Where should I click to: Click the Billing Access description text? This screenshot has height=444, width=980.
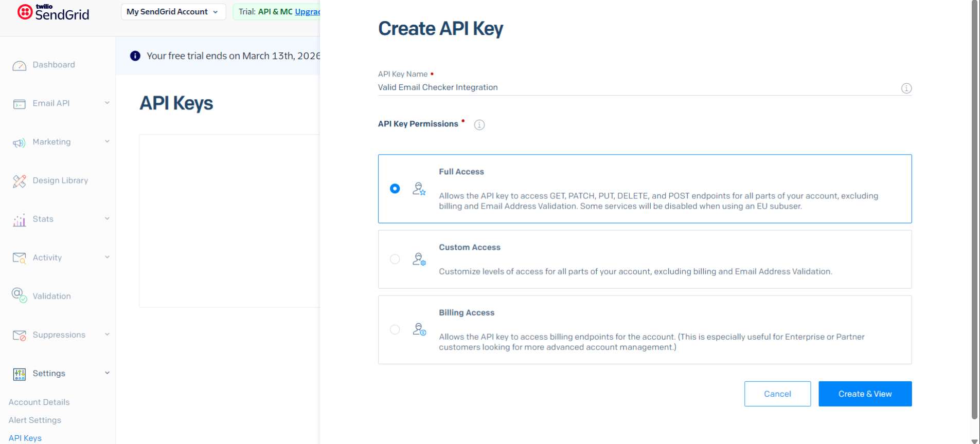(x=651, y=342)
